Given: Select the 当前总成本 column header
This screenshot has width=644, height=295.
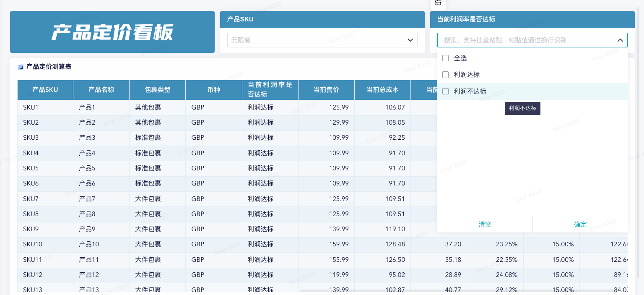Looking at the screenshot, I should (x=382, y=90).
